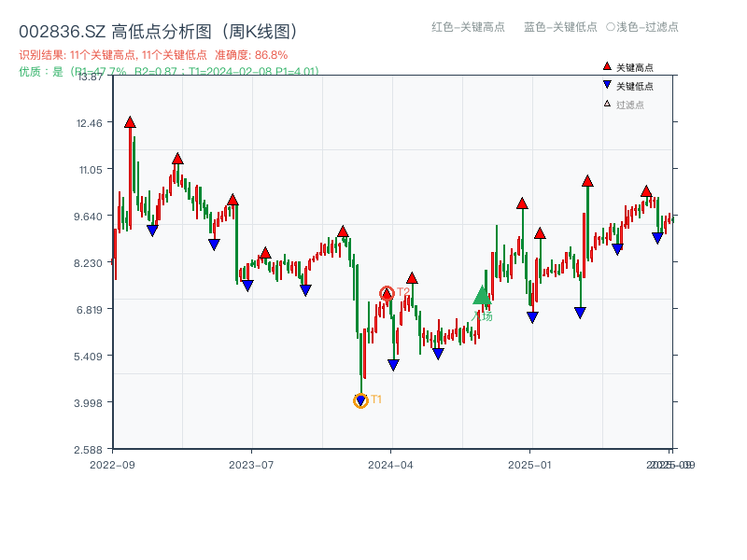Select the 2025-01 x-axis date label
Image resolution: width=747 pixels, height=560 pixels.
tap(530, 464)
